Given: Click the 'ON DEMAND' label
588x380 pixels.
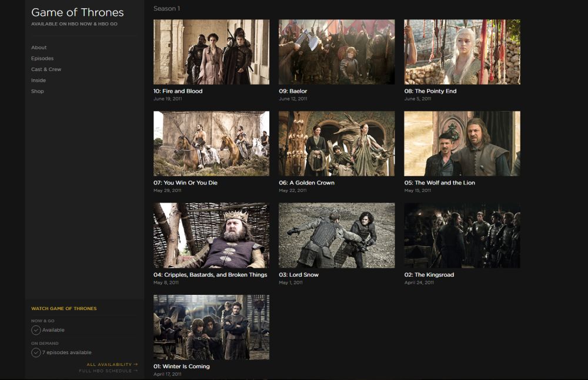Looking at the screenshot, I should 45,343.
